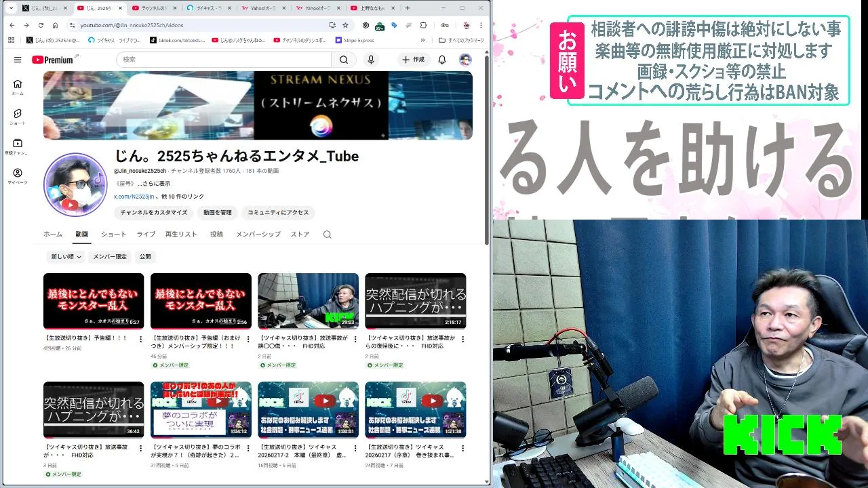Open browser apps grid in bookmarks bar
Screen dimensions: 868x488
coord(12,40)
